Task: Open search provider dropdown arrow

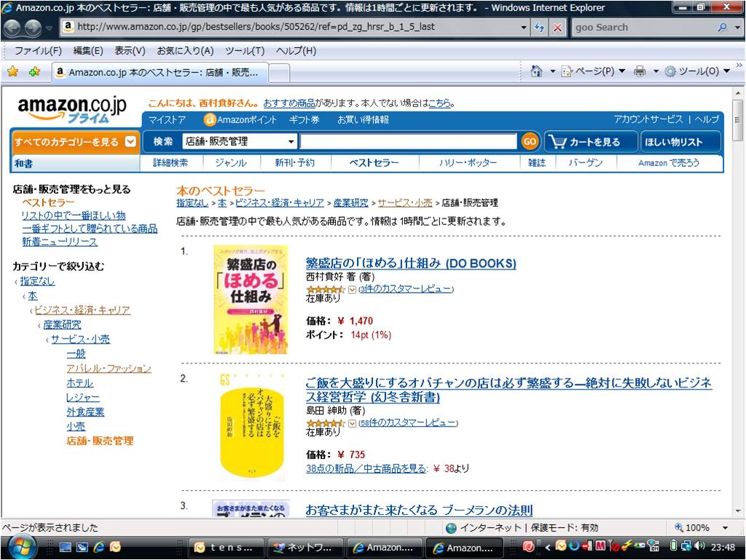Action: [737, 27]
